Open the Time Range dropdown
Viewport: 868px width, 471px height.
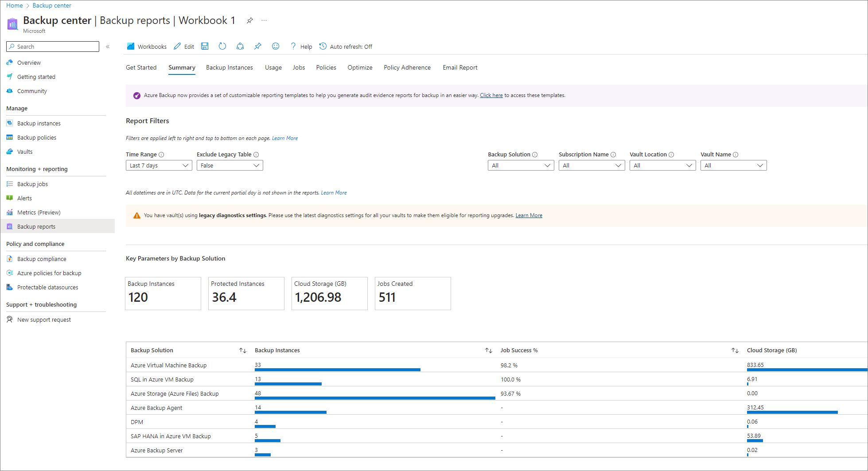(159, 165)
